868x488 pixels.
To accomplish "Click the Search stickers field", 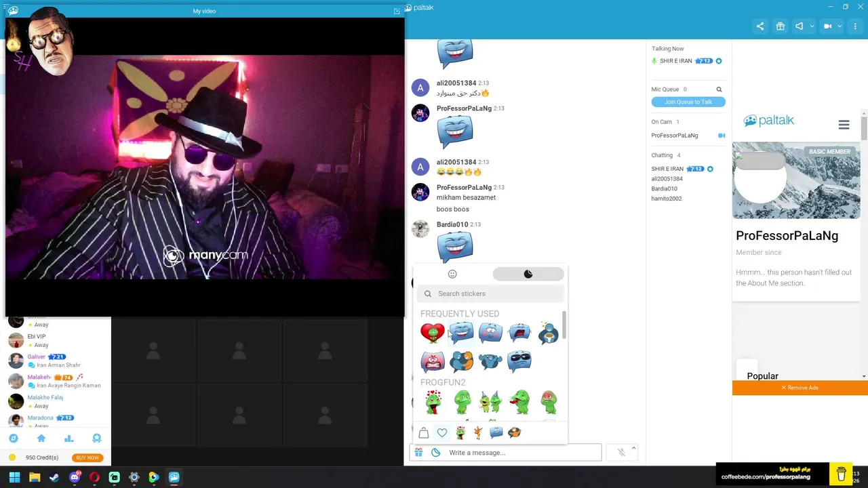I will pos(490,293).
